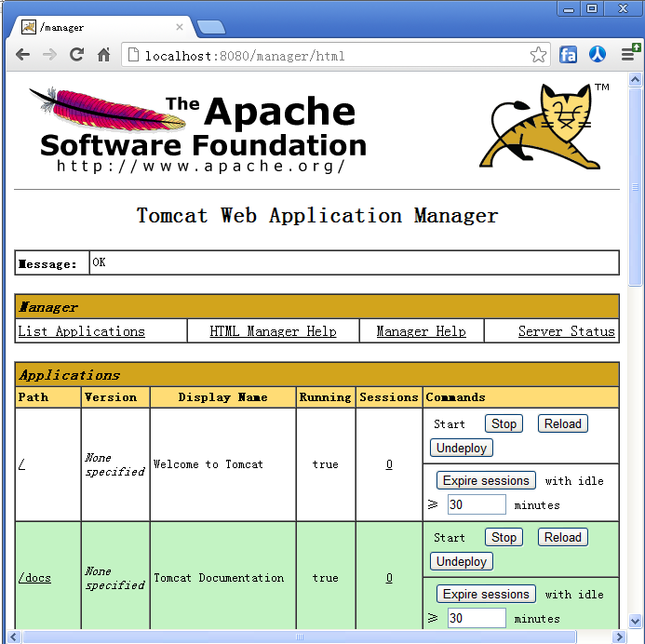Click the 'Tomcat Web Application Manager' heading
The width and height of the screenshot is (645, 644).
[317, 216]
